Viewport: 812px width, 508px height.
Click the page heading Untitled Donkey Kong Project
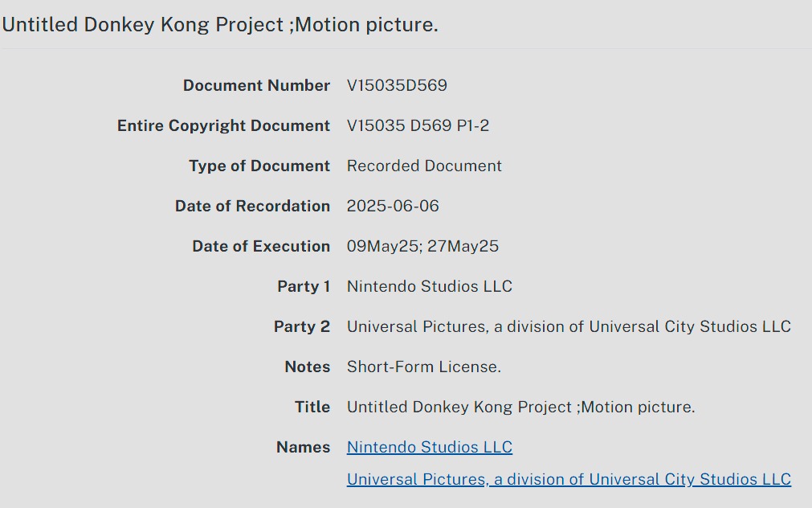point(220,25)
